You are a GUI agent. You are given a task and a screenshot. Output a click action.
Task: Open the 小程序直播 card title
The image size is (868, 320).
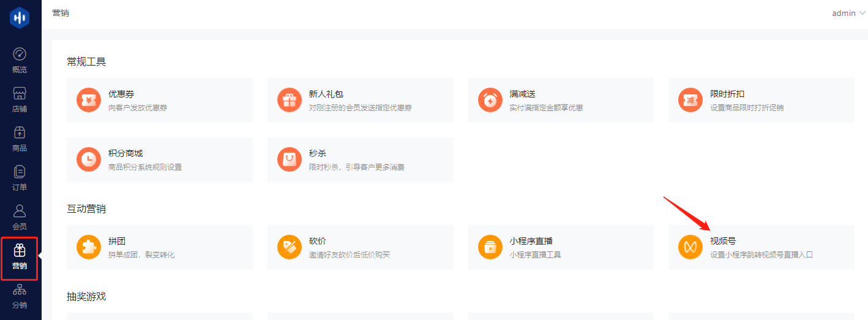(x=531, y=242)
